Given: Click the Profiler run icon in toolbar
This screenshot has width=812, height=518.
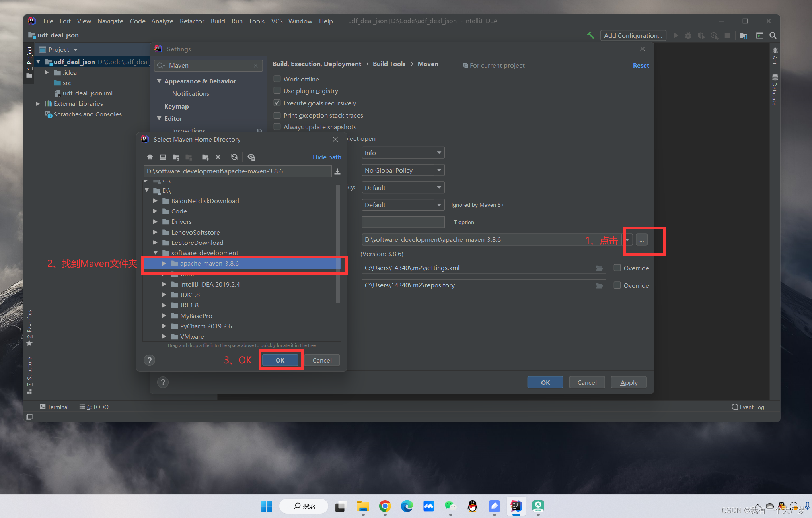Looking at the screenshot, I should [715, 35].
